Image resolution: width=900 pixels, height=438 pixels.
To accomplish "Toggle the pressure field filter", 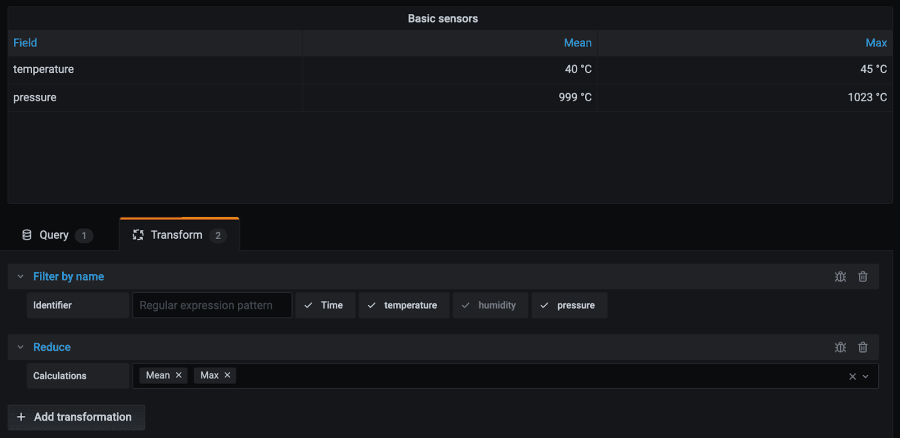I will tap(569, 305).
